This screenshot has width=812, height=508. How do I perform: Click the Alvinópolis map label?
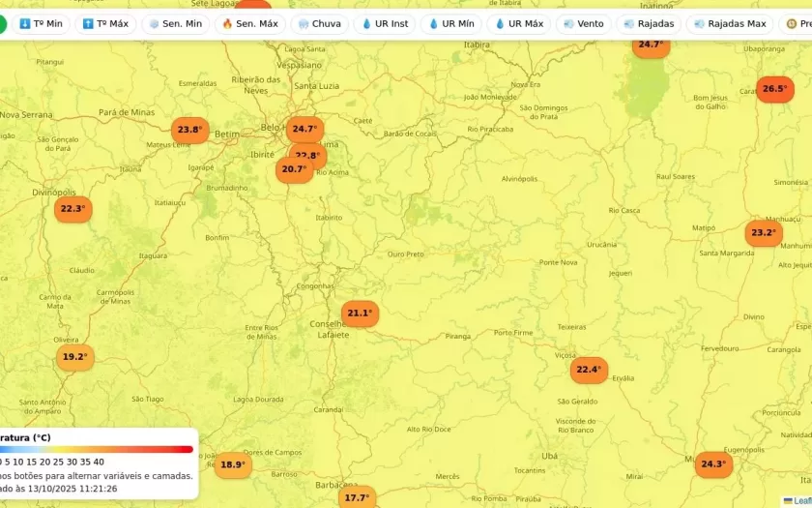[x=519, y=179]
